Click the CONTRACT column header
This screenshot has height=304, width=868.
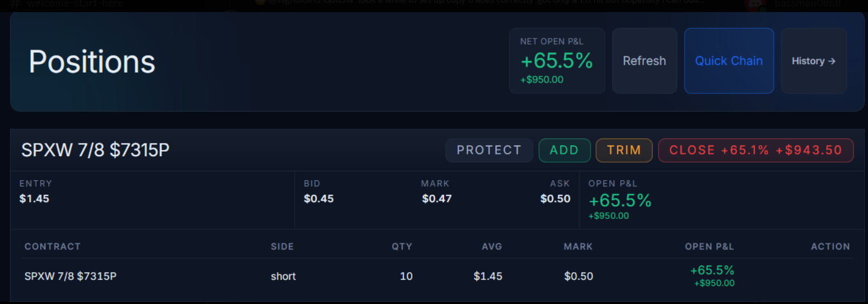click(x=52, y=247)
